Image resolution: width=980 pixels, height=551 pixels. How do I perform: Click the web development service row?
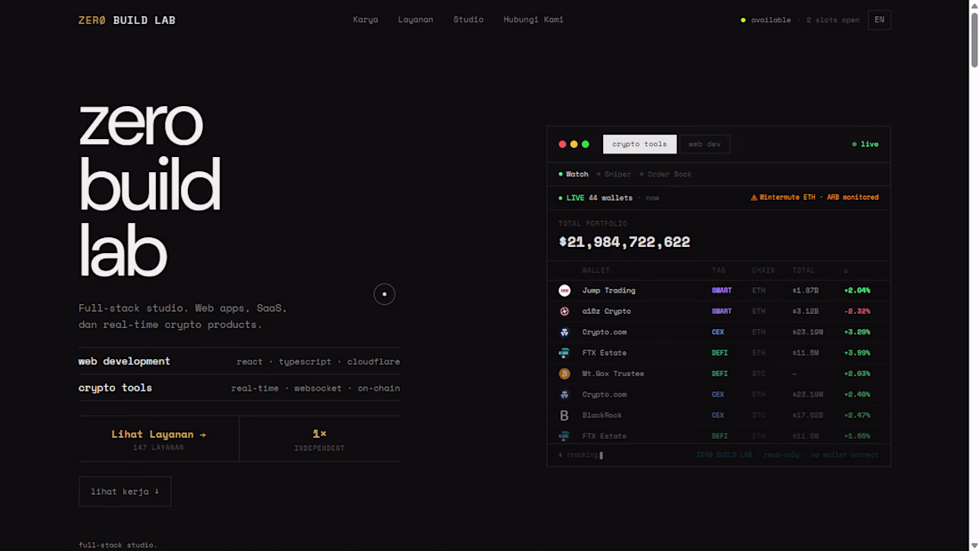240,361
